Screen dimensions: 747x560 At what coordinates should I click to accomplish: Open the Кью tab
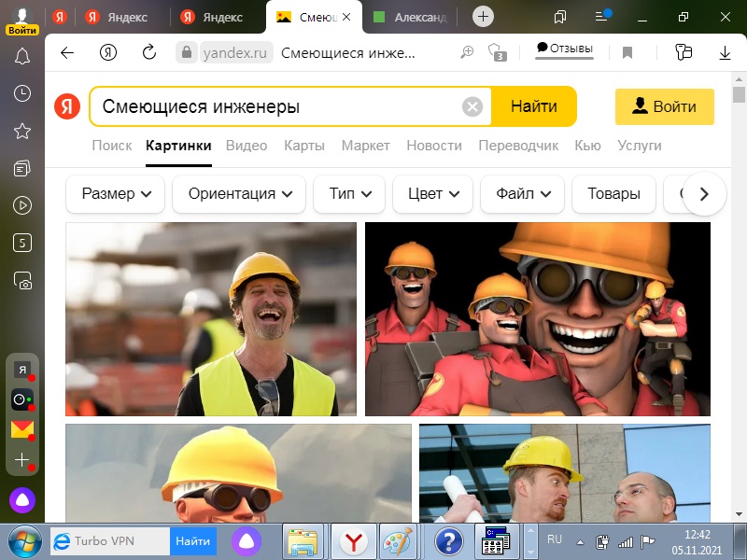(588, 146)
